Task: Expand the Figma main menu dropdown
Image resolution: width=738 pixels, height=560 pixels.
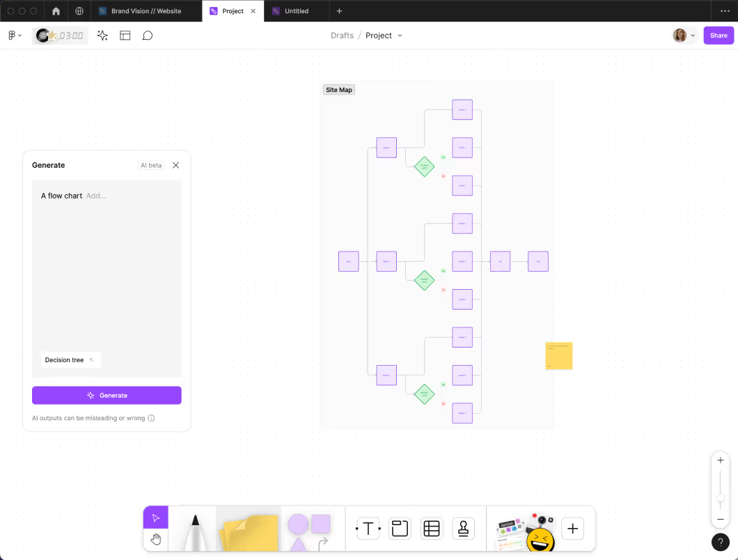Action: (15, 36)
